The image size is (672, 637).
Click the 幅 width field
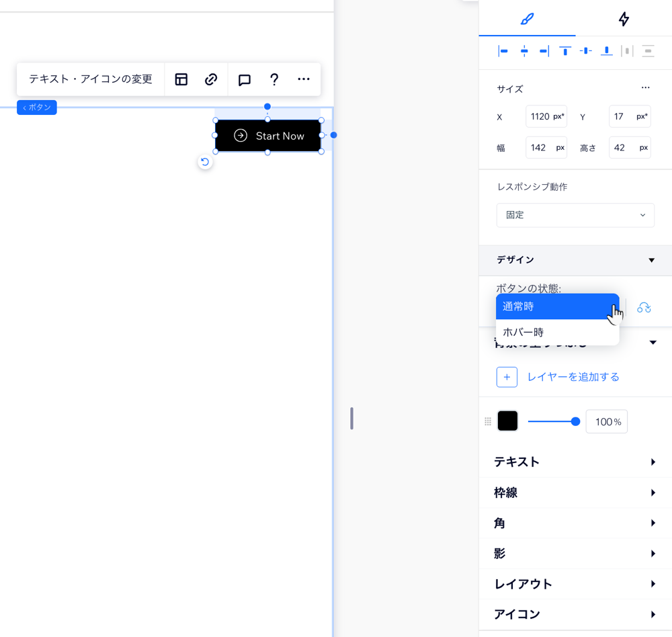tap(546, 147)
